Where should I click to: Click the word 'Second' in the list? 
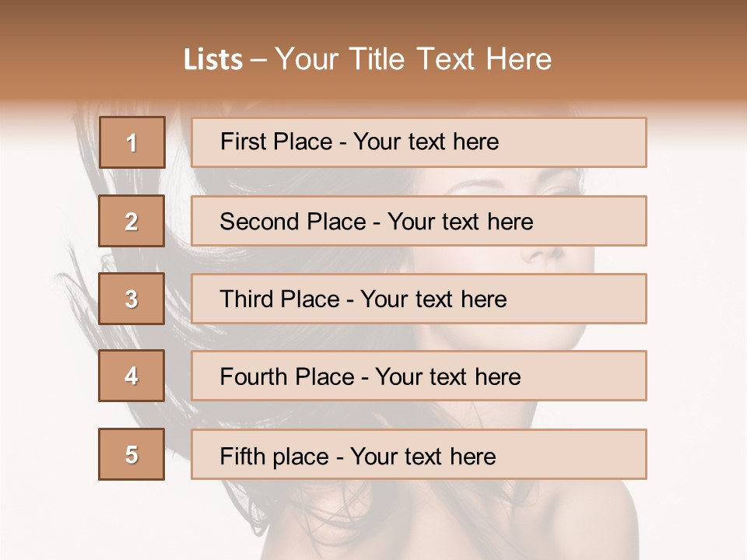tap(260, 222)
